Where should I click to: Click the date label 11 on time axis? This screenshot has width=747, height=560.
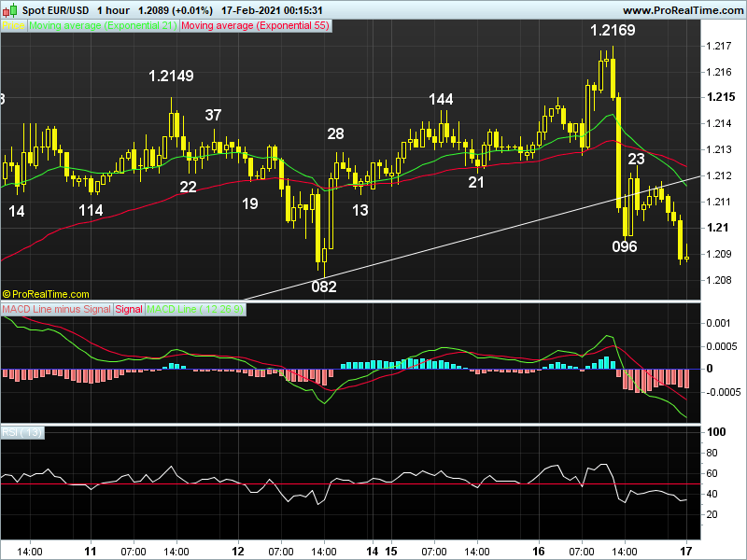pos(90,552)
